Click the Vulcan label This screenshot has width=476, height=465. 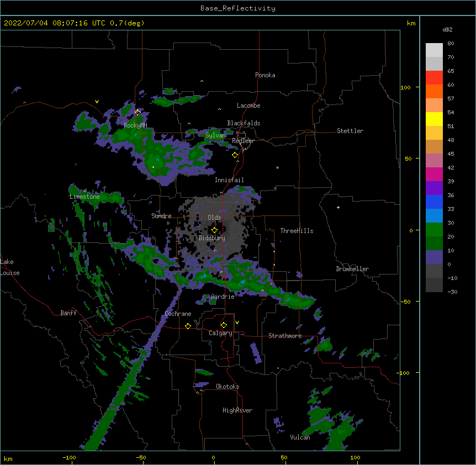pos(300,437)
